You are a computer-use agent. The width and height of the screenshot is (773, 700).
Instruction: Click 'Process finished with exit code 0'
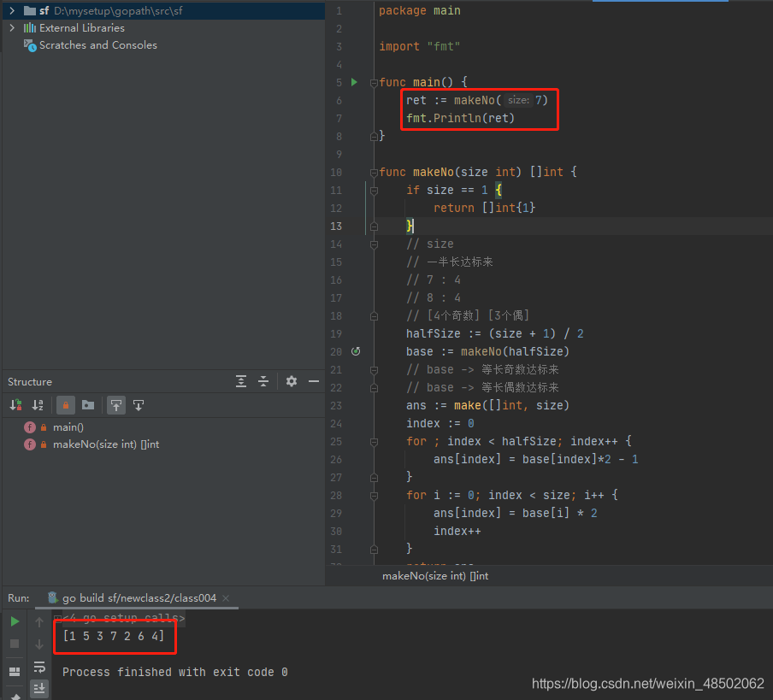(x=175, y=672)
